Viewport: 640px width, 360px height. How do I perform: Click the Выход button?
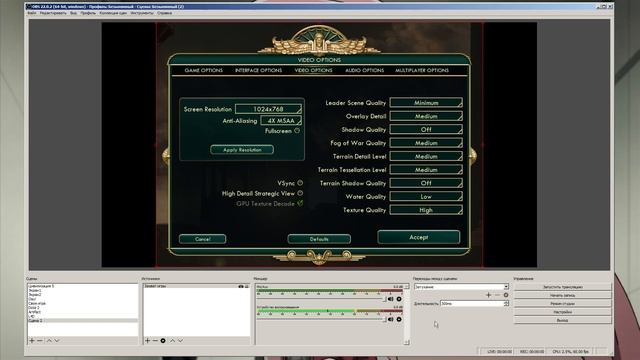point(562,320)
